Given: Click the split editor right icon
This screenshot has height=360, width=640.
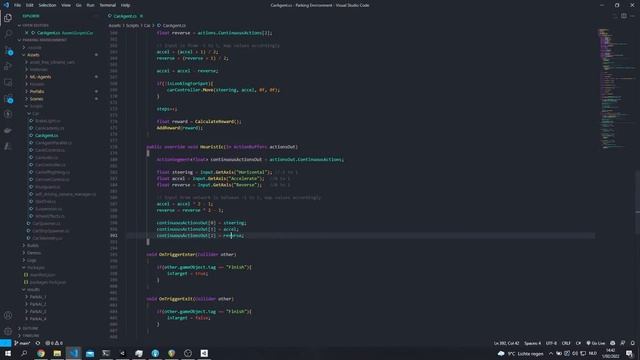Looking at the screenshot, I should [624, 16].
